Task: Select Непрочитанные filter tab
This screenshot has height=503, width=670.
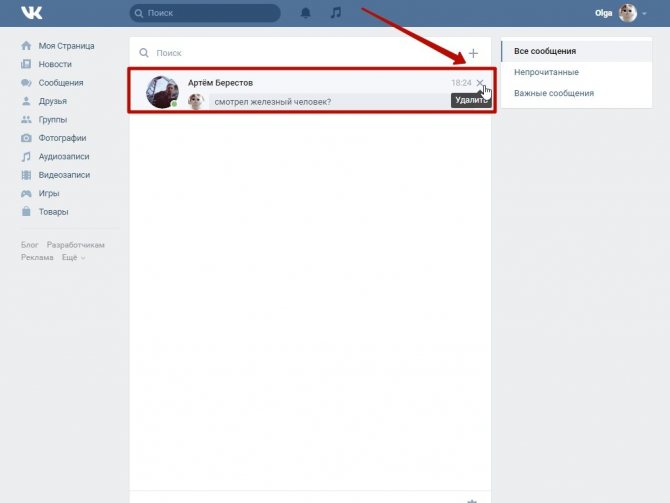Action: coord(577,72)
